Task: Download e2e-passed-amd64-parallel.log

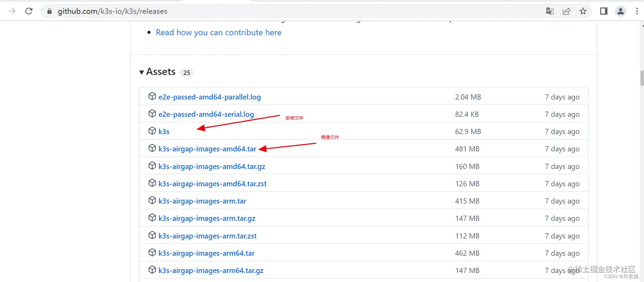Action: tap(210, 97)
